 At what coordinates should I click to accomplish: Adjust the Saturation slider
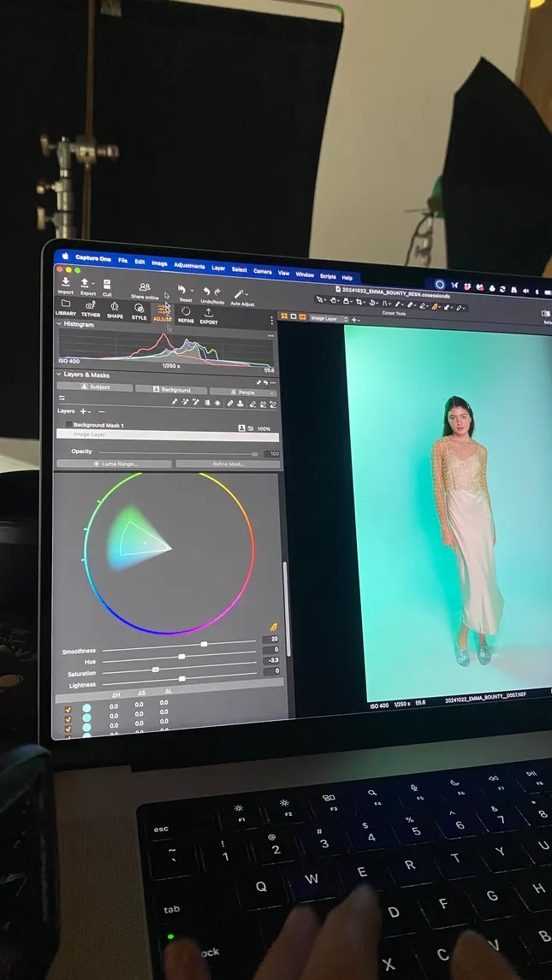(180, 668)
